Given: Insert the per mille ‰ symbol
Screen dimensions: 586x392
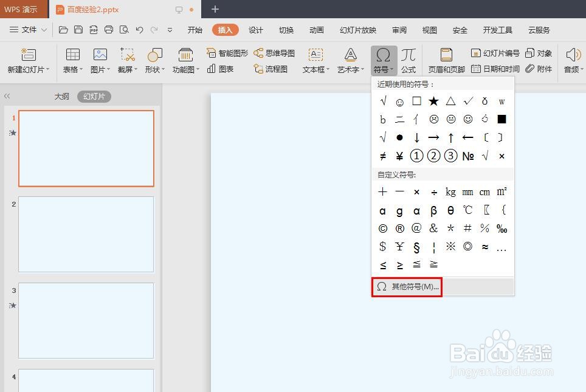Looking at the screenshot, I should (502, 229).
